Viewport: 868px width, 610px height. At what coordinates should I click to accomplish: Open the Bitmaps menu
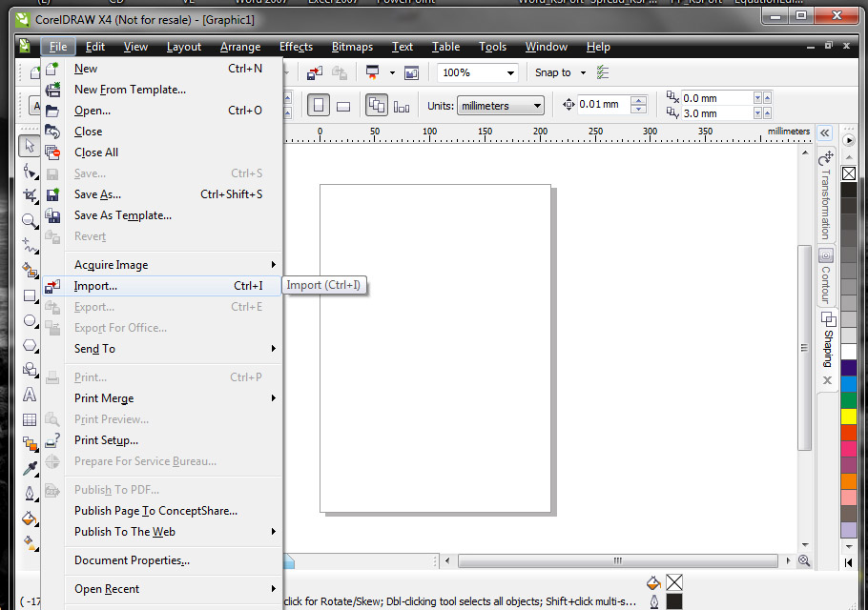(352, 47)
